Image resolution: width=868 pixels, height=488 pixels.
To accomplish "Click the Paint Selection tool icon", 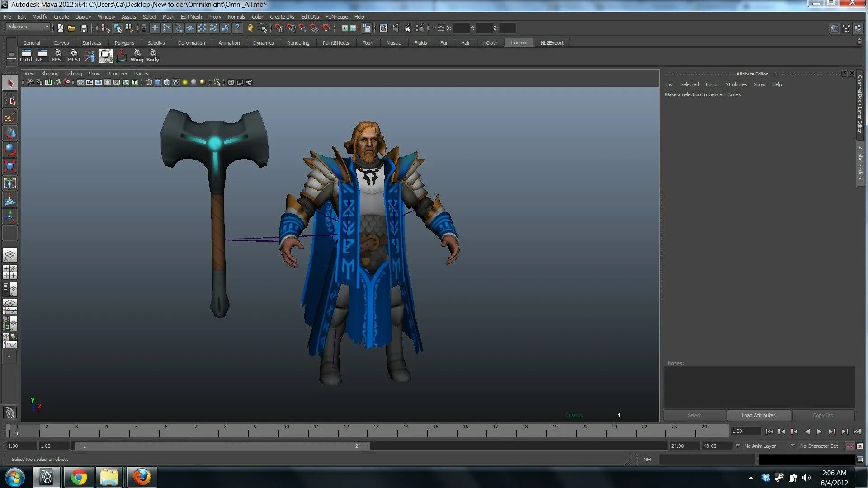I will (x=10, y=117).
